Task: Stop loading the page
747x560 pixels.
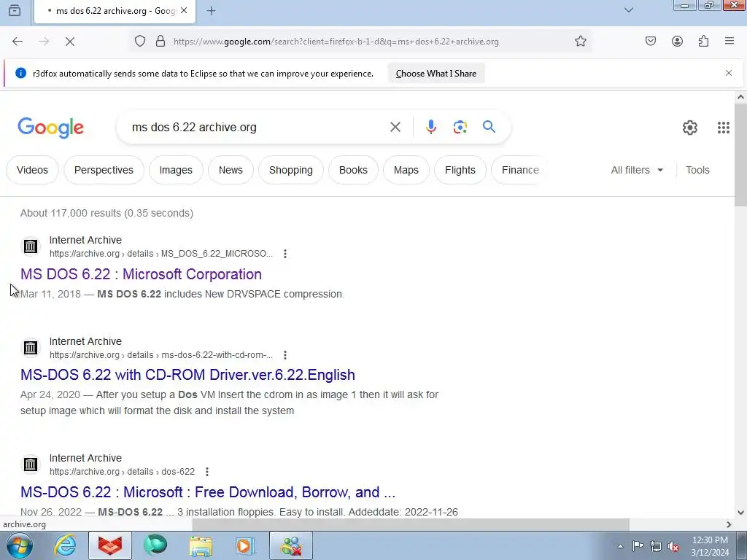Action: click(70, 42)
